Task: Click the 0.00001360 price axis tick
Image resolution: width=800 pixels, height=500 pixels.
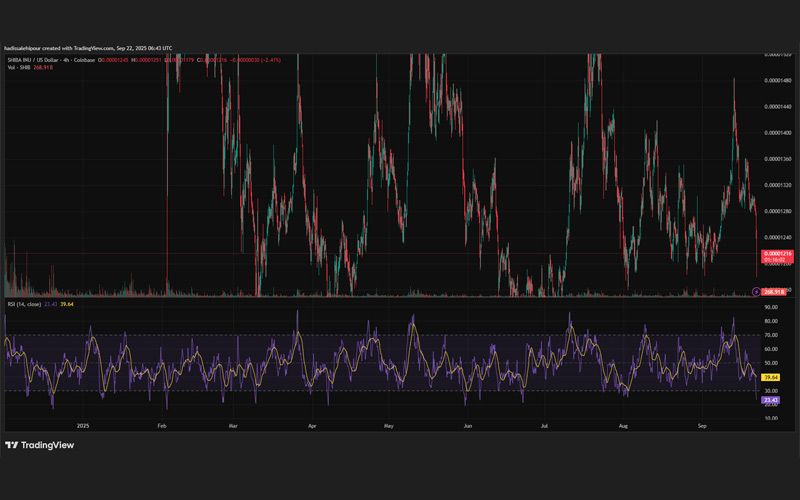Action: 778,159
